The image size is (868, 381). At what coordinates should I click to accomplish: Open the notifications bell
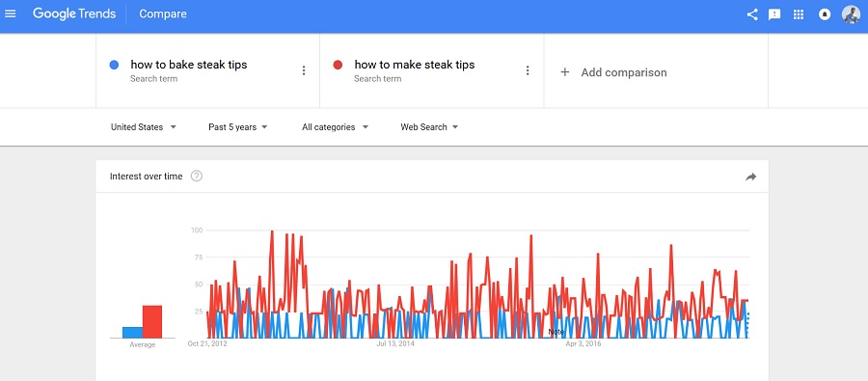[825, 15]
